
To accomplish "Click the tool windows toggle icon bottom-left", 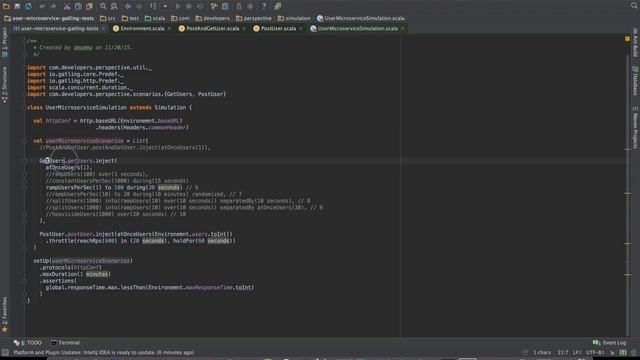I will [5, 352].
